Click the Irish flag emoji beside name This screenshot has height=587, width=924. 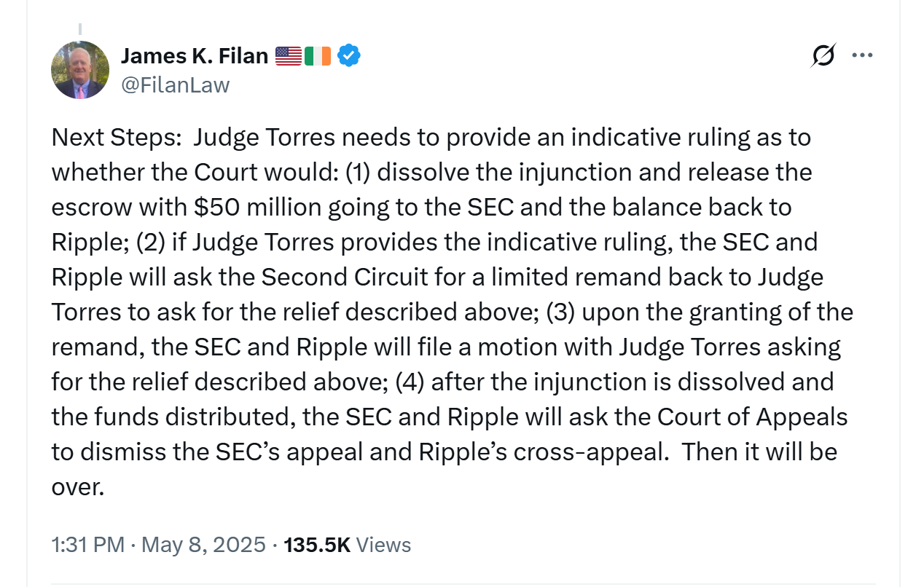click(318, 55)
